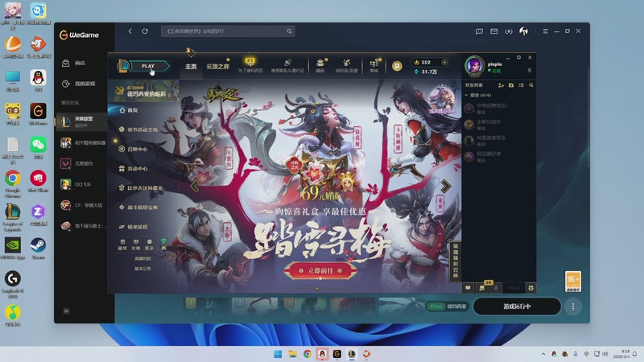Open the three-dot more options in WeGame
The image size is (644, 362).
tap(573, 306)
